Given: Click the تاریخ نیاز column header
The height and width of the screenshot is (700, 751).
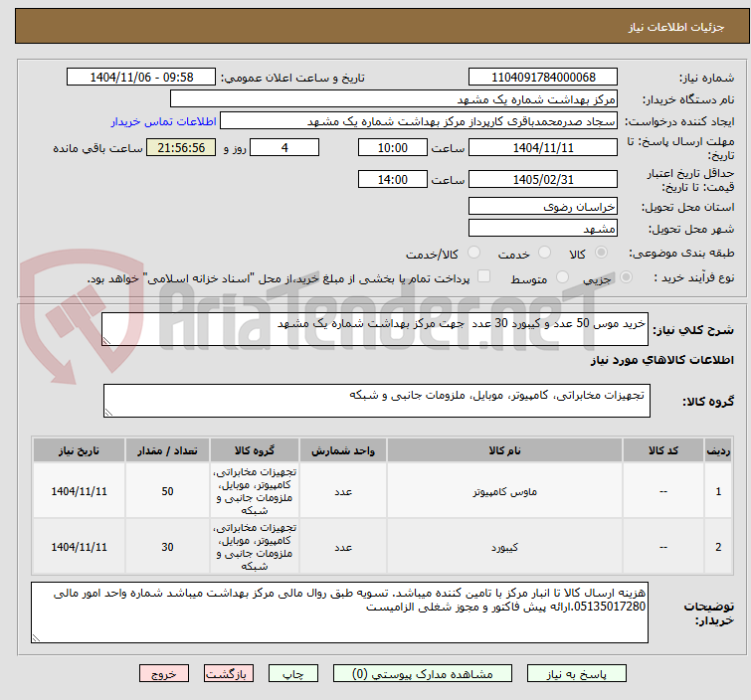Looking at the screenshot, I should tap(79, 450).
